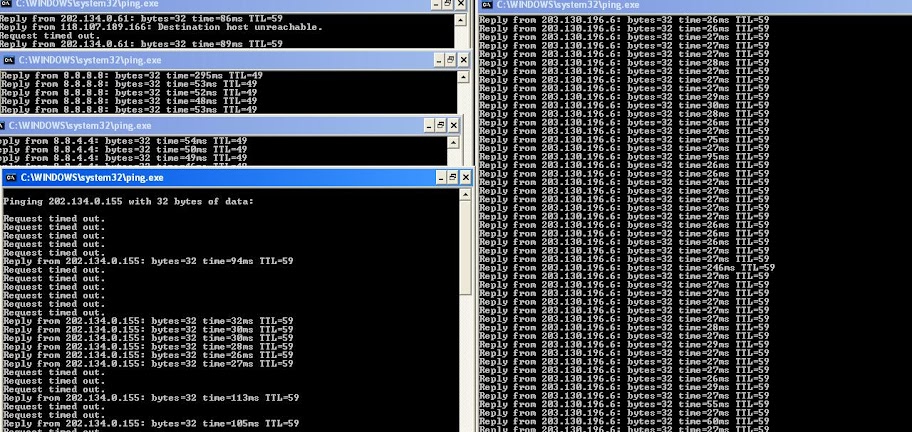The image size is (912, 432).
Task: Minimize the 202.134.0.61 ping window
Action: pyautogui.click(x=436, y=4)
